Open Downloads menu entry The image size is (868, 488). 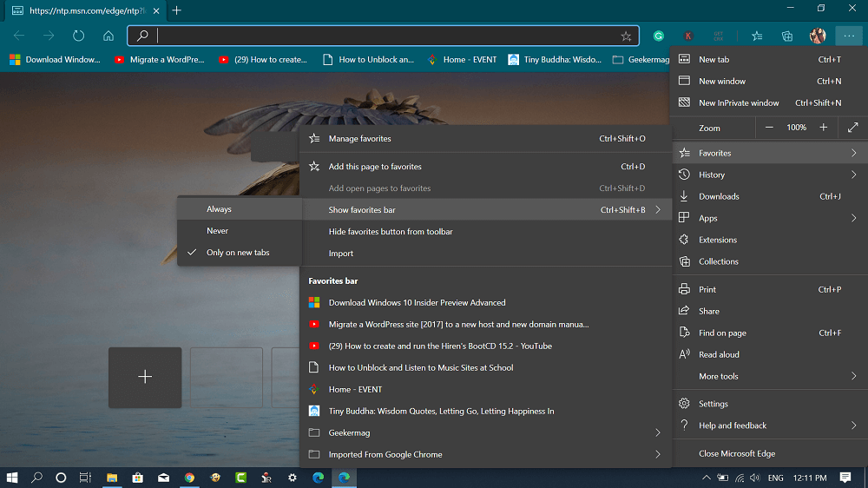769,196
